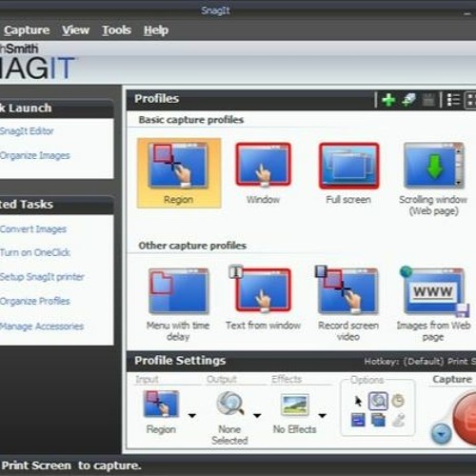Open the Output dropdown arrow
Viewport: 476px width, 476px height.
[257, 415]
